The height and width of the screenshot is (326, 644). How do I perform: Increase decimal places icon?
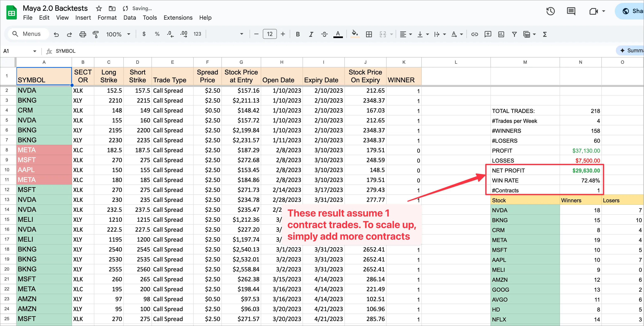184,34
